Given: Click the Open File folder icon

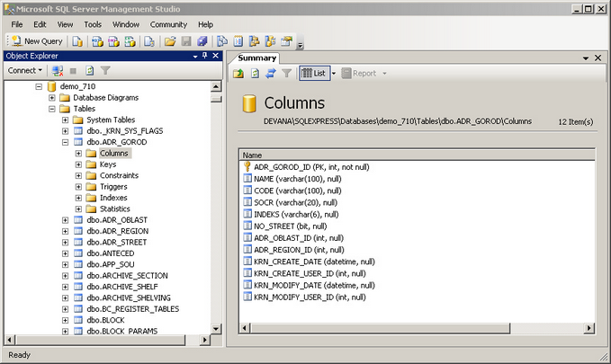Looking at the screenshot, I should (170, 40).
